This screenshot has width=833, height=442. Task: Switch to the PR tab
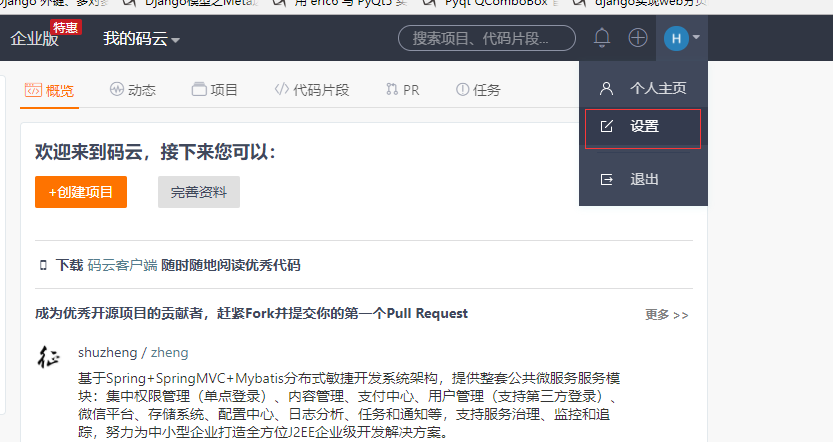(403, 90)
